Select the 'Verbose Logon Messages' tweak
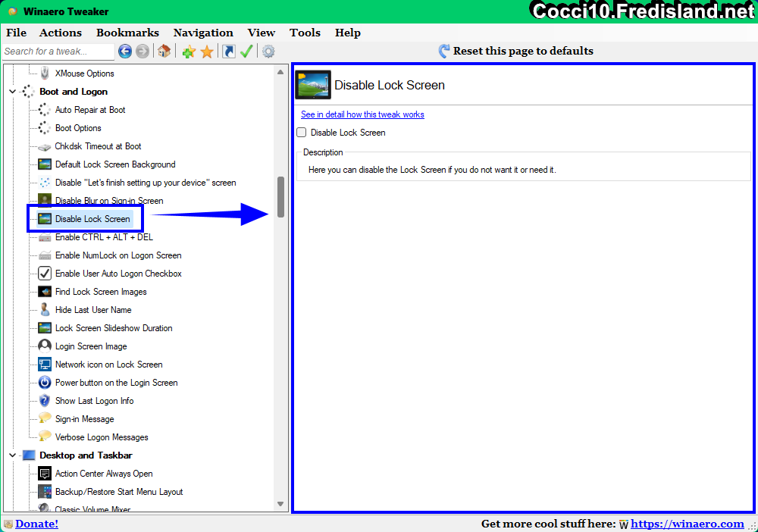Viewport: 758px width, 532px height. click(102, 437)
